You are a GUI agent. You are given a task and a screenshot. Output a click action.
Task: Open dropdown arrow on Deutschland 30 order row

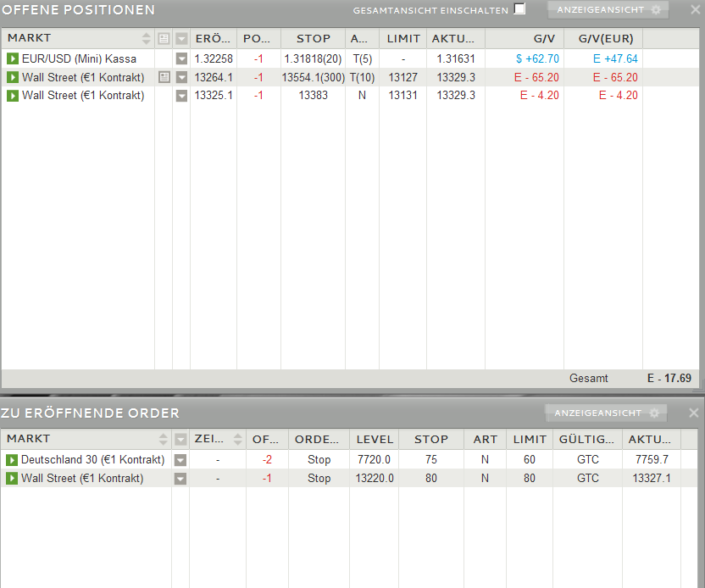pyautogui.click(x=180, y=460)
